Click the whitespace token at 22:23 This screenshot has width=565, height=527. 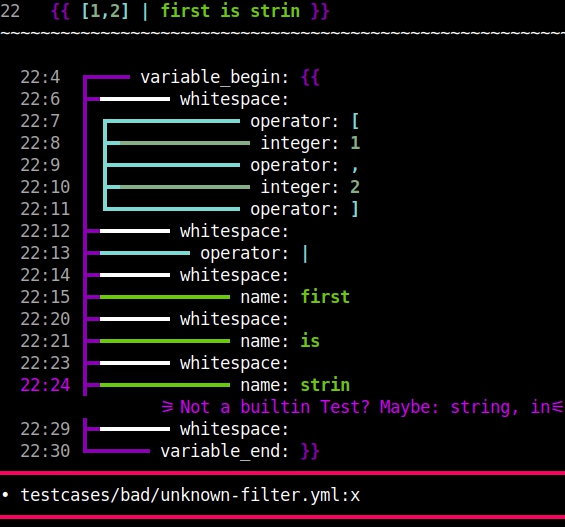pos(235,363)
